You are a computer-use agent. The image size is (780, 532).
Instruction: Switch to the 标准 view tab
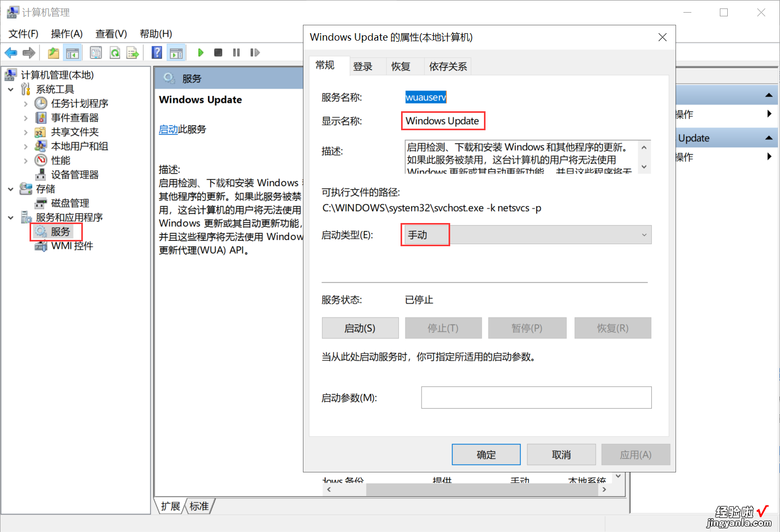pos(199,506)
